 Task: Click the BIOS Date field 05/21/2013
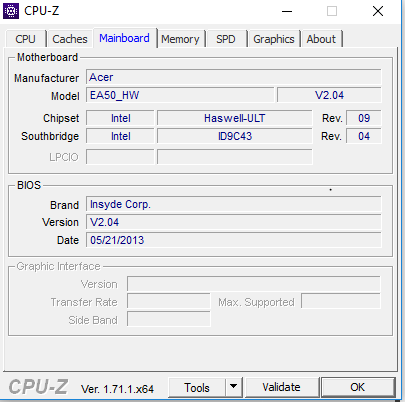[234, 240]
